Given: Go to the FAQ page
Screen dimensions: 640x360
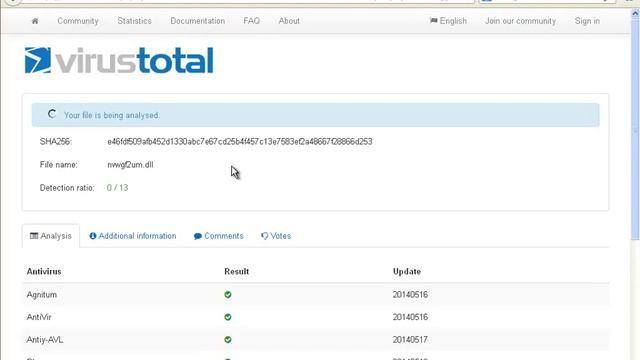Looking at the screenshot, I should (251, 21).
